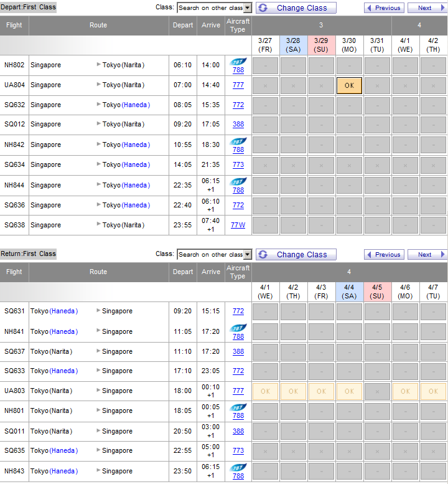Click the Return section Change Class button

296,254
